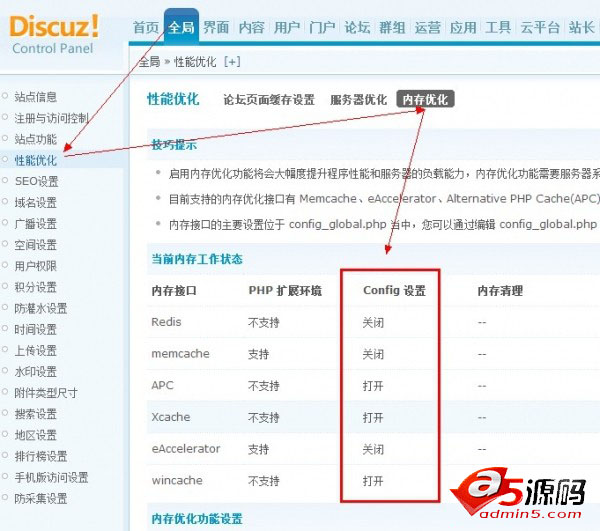
Task: Open 广播设置 in the sidebar
Action: click(x=36, y=223)
